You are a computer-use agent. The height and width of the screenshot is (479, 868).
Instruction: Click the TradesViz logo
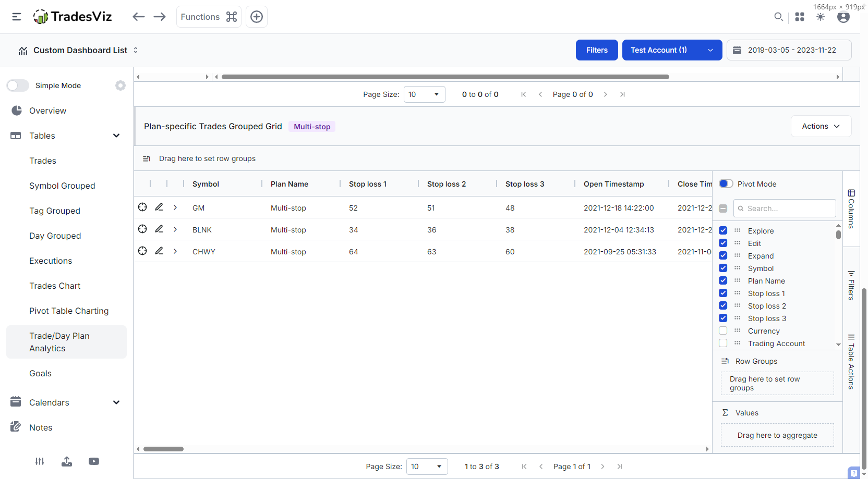(x=73, y=17)
